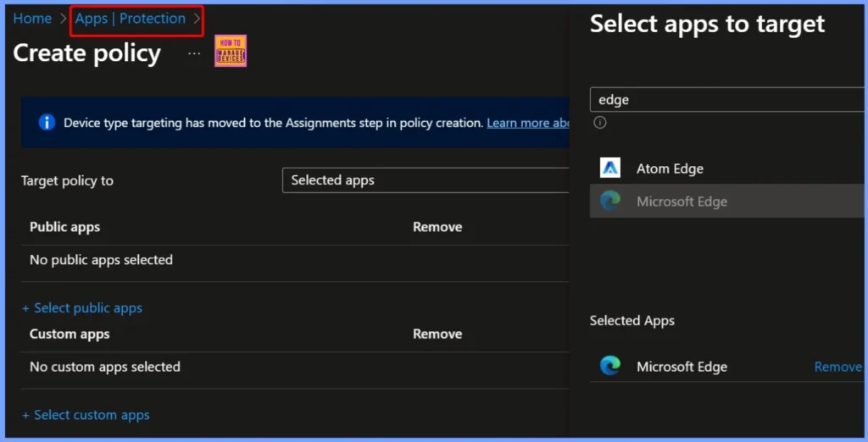The image size is (868, 442).
Task: Click the Remove header in Public apps
Action: pos(437,227)
